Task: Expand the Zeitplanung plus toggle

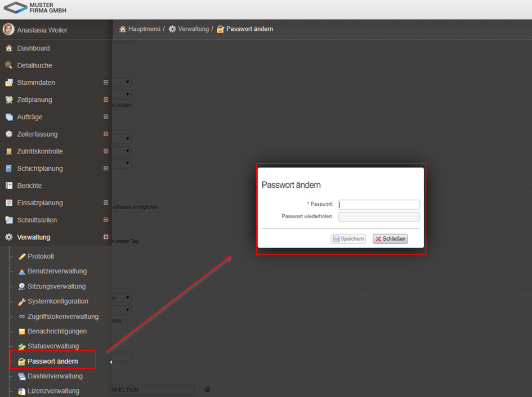Action: [106, 100]
